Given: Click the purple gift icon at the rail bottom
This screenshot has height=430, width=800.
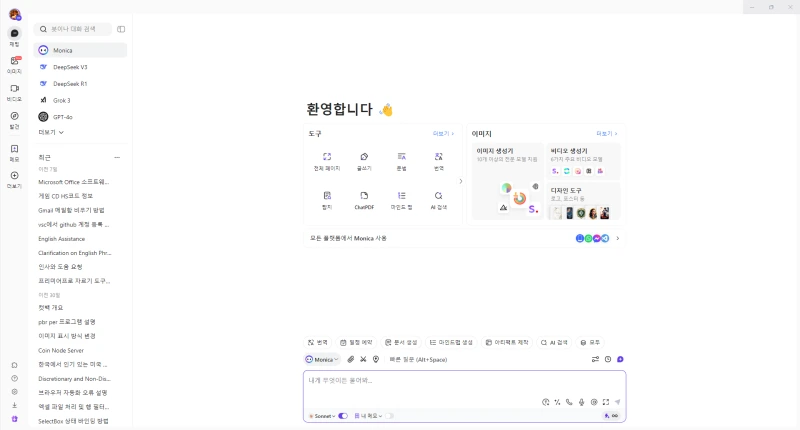Looking at the screenshot, I should click(14, 419).
